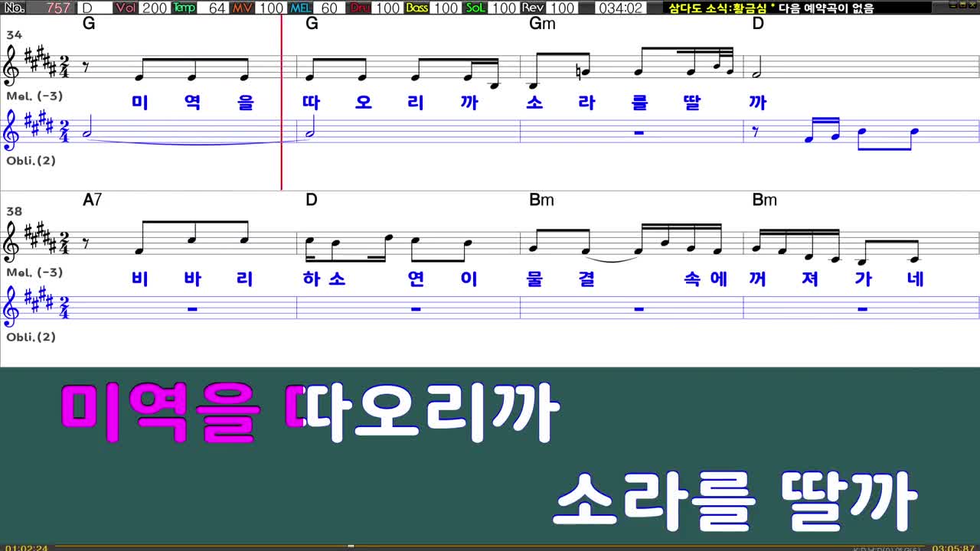Click the Gm chord symbol

[542, 24]
